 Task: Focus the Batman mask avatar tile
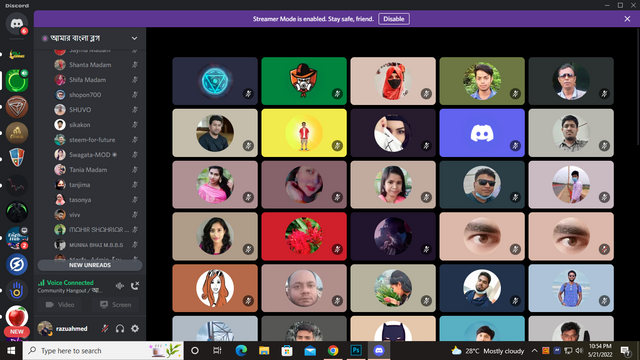[393, 329]
